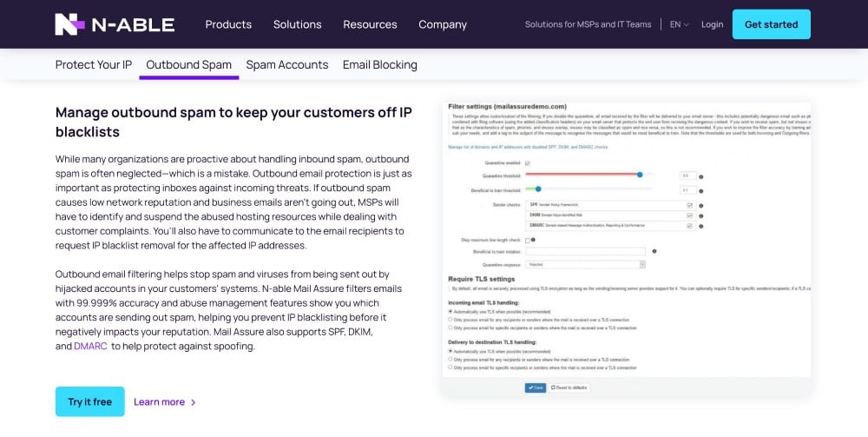Open the Resources menu
868x437 pixels.
[x=370, y=24]
